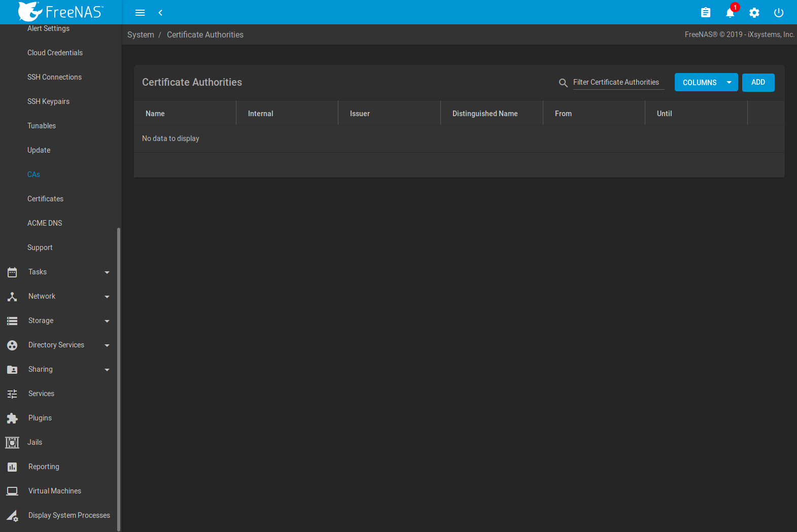
Task: Sort by the Until column header
Action: (x=664, y=114)
